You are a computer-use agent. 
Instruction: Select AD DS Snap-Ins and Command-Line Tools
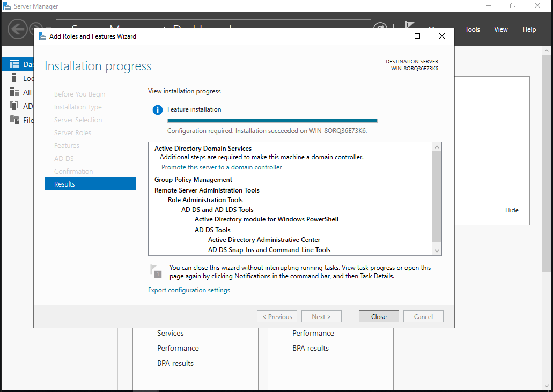(x=269, y=249)
